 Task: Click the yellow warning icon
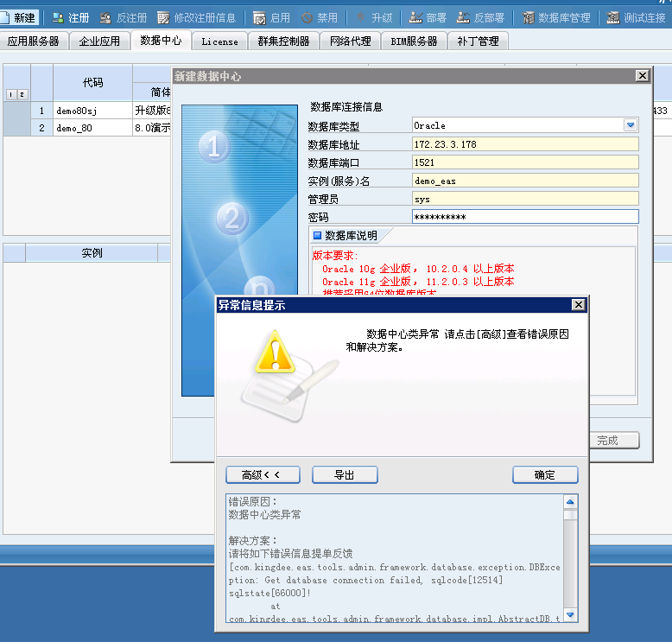coord(276,353)
